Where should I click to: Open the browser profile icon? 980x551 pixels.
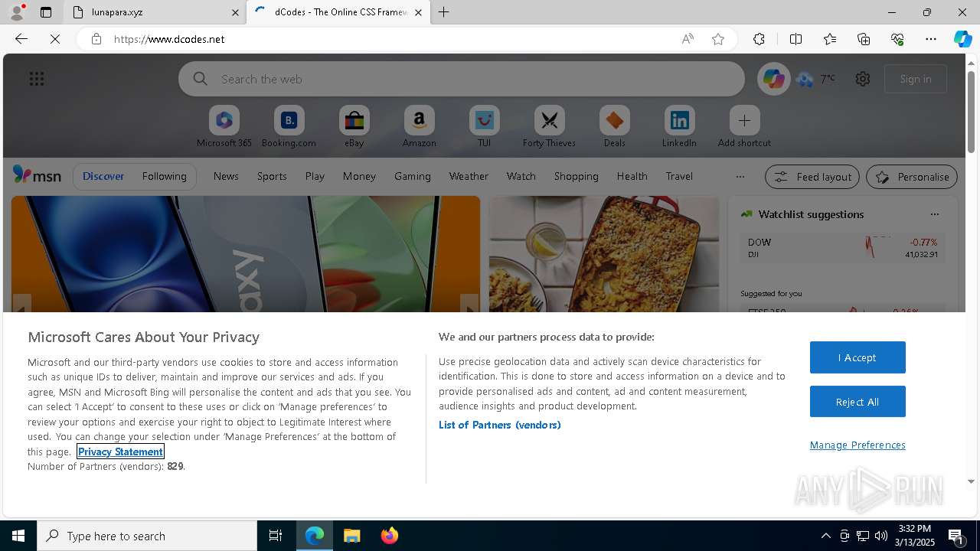[x=16, y=12]
